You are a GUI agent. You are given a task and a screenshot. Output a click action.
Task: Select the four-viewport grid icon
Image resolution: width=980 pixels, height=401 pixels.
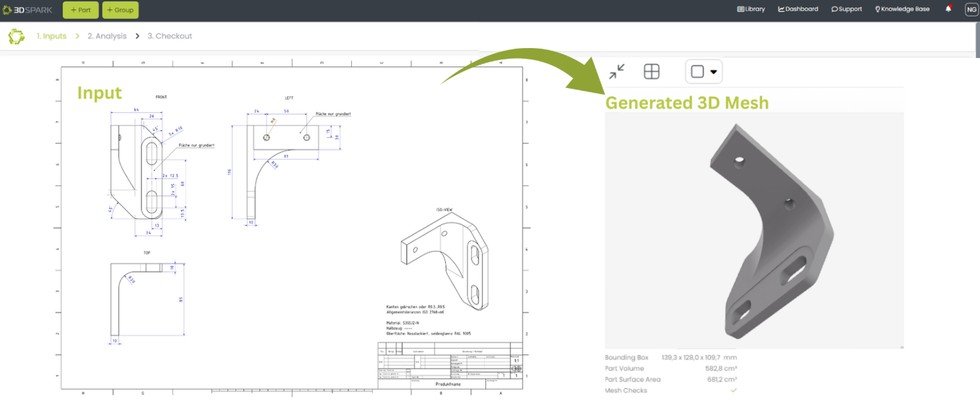click(x=651, y=71)
